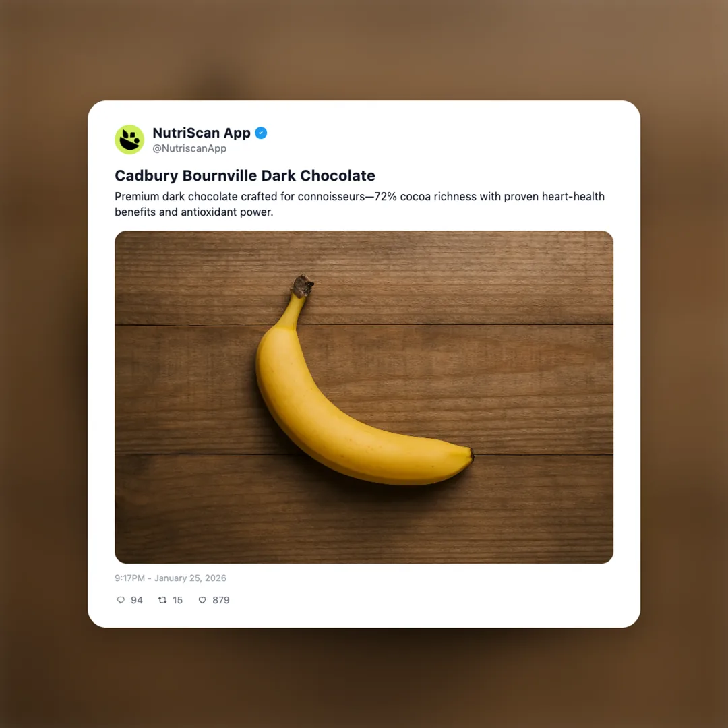This screenshot has width=728, height=728.
Task: Open the NutriScan App display name
Action: 202,133
